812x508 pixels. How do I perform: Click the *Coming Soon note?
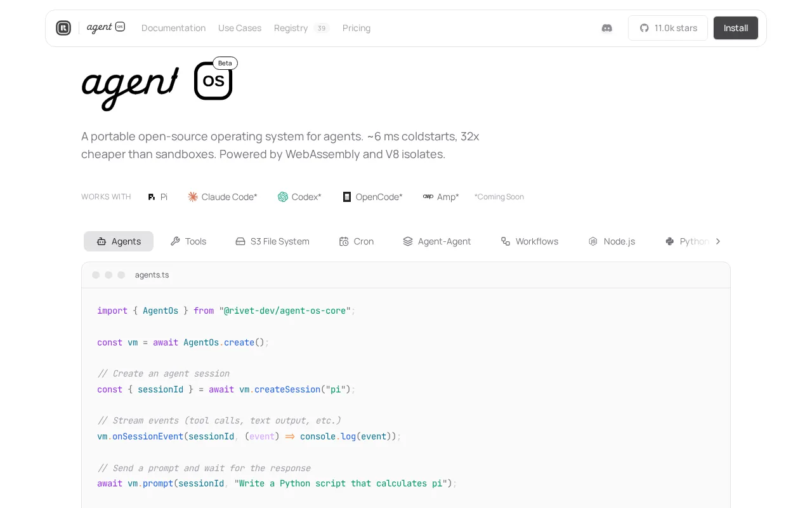tap(499, 197)
